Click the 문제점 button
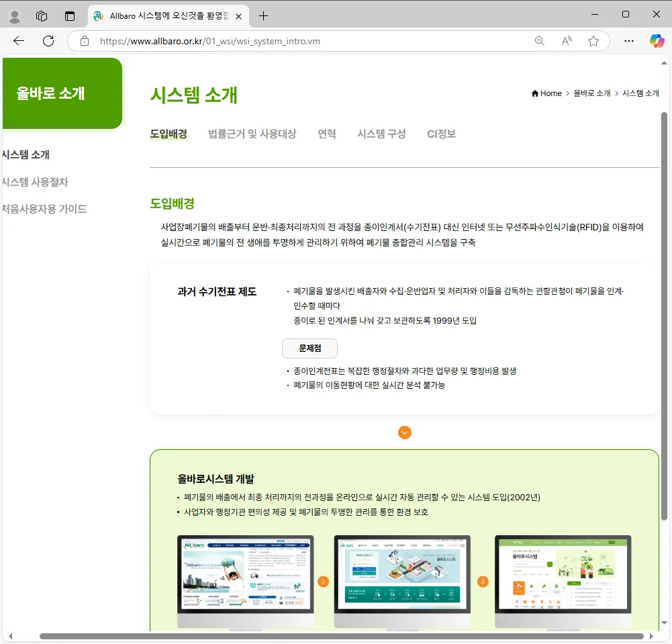Image resolution: width=672 pixels, height=644 pixels. pyautogui.click(x=309, y=348)
